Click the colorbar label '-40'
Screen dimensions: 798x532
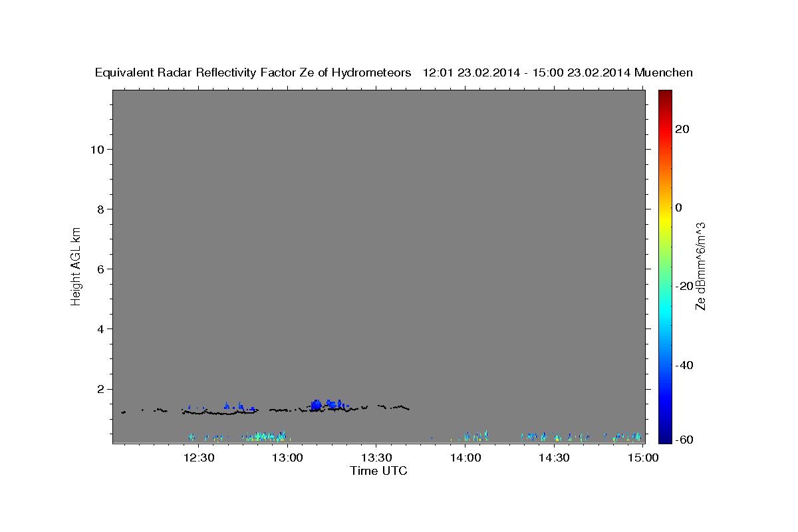pos(684,364)
